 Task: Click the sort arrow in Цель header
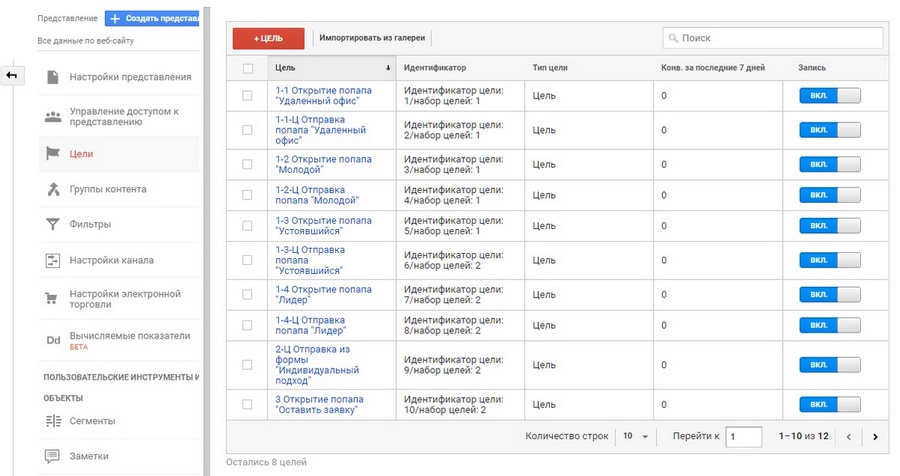point(388,68)
